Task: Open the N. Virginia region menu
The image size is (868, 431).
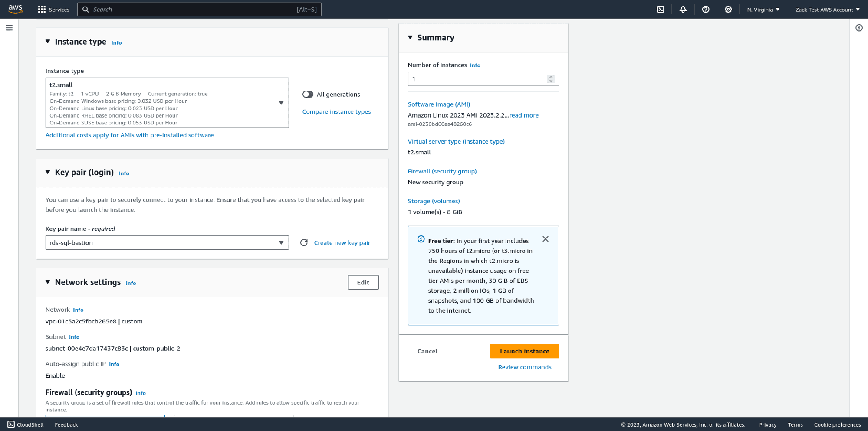Action: [x=763, y=10]
